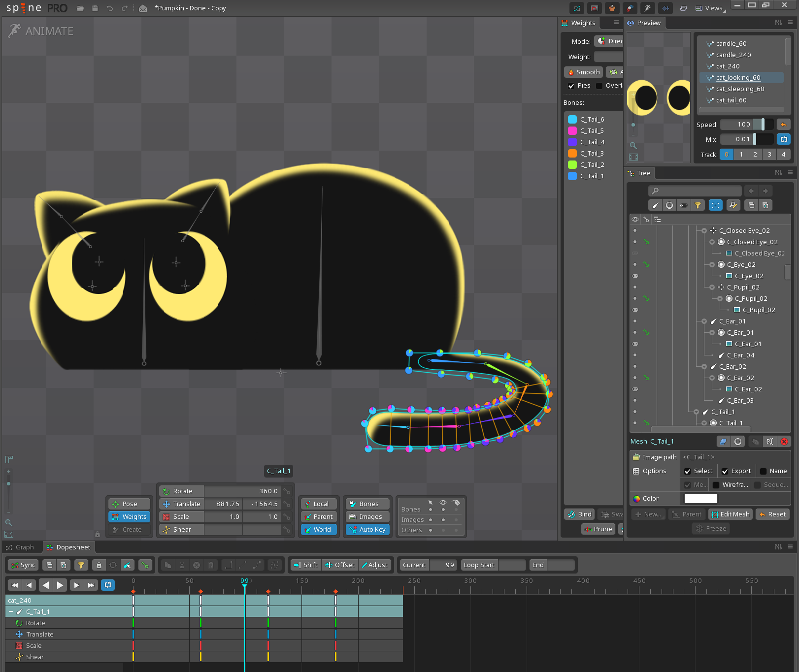Click the Reset mesh button
The image size is (799, 672).
pyautogui.click(x=772, y=514)
